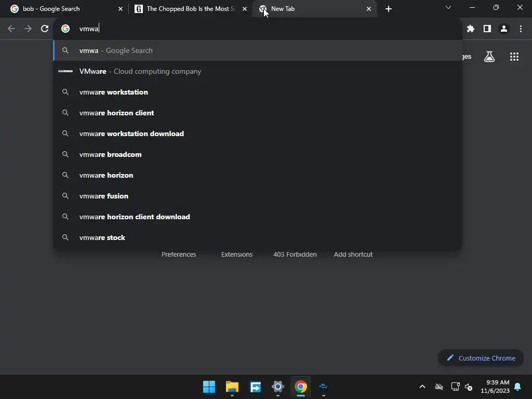Viewport: 532px width, 399px height.
Task: Open the gear app in taskbar
Action: 277,387
